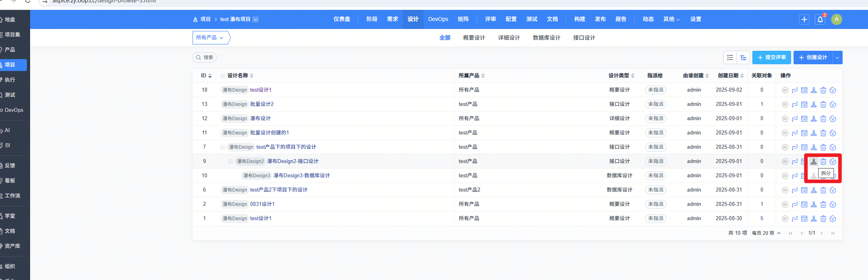
Task: Collapse all rows via 设计名称 header toggle
Action: 223,76
